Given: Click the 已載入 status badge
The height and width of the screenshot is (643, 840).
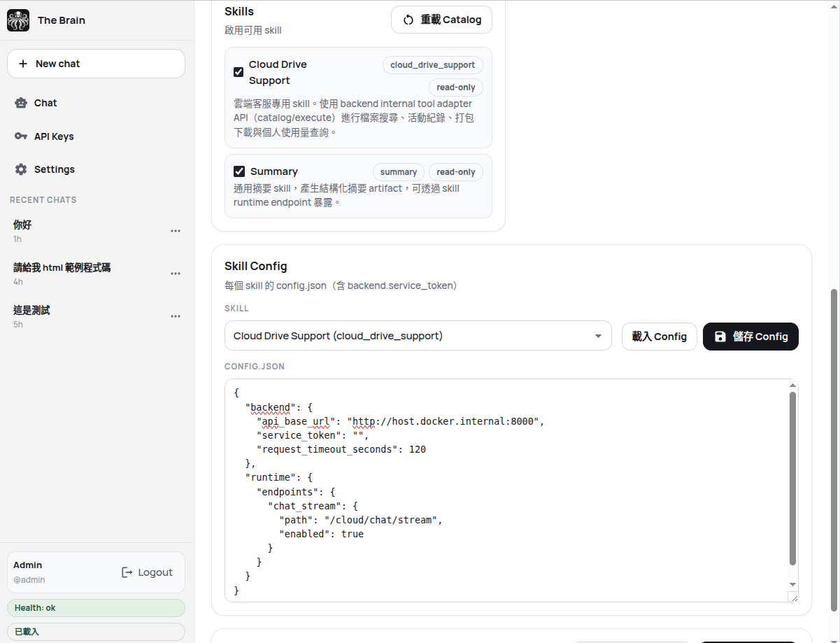Looking at the screenshot, I should [97, 632].
